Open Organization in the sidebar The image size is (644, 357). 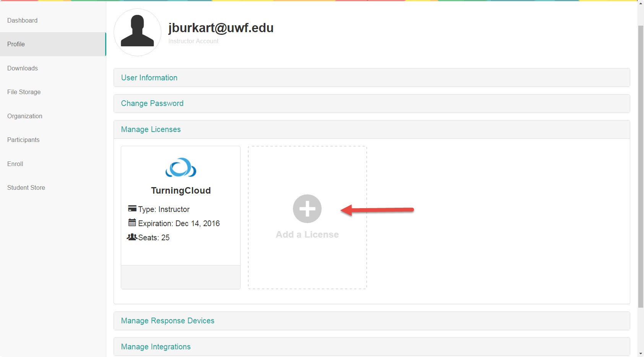pyautogui.click(x=24, y=116)
